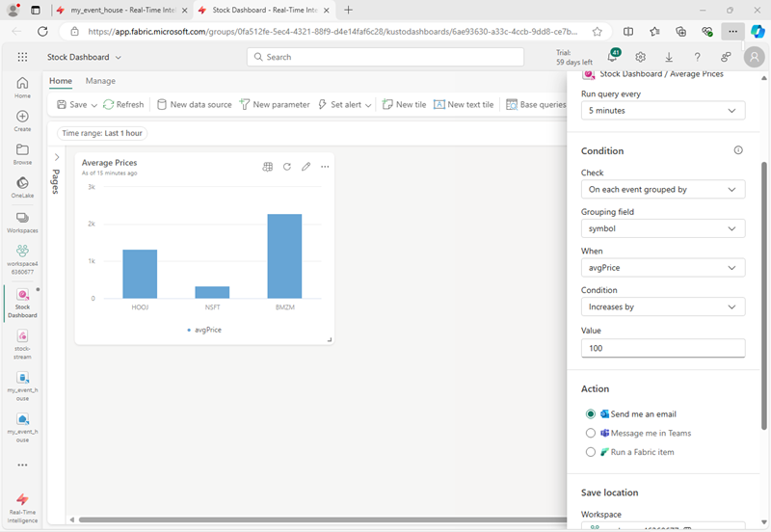
Task: Click the alert pane vertical scrollbar
Action: (764, 295)
